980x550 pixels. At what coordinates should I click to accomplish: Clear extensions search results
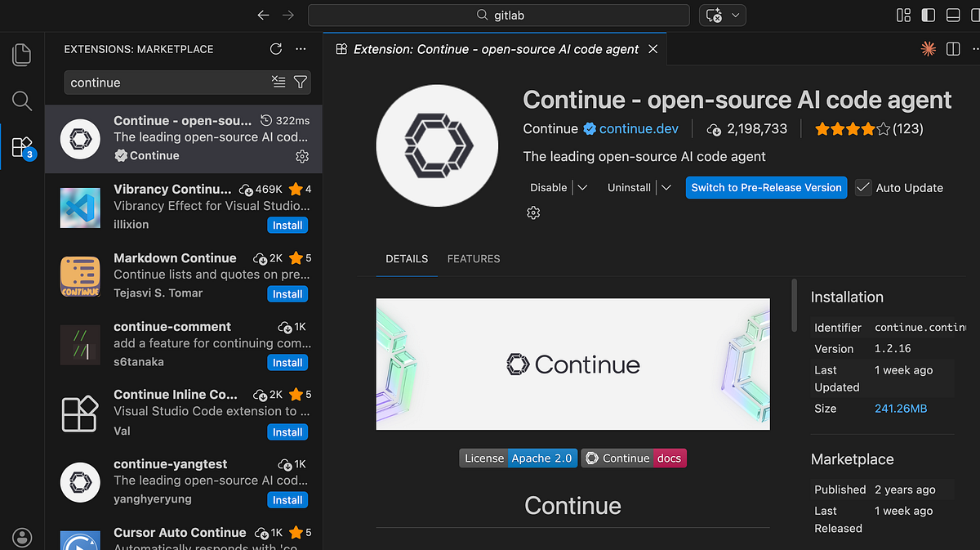[278, 82]
